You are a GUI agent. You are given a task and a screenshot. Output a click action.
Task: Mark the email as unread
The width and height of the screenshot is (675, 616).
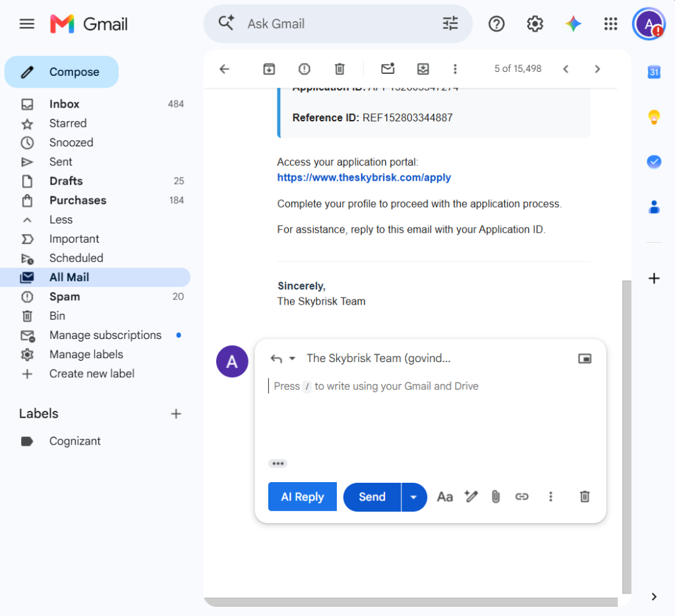388,69
